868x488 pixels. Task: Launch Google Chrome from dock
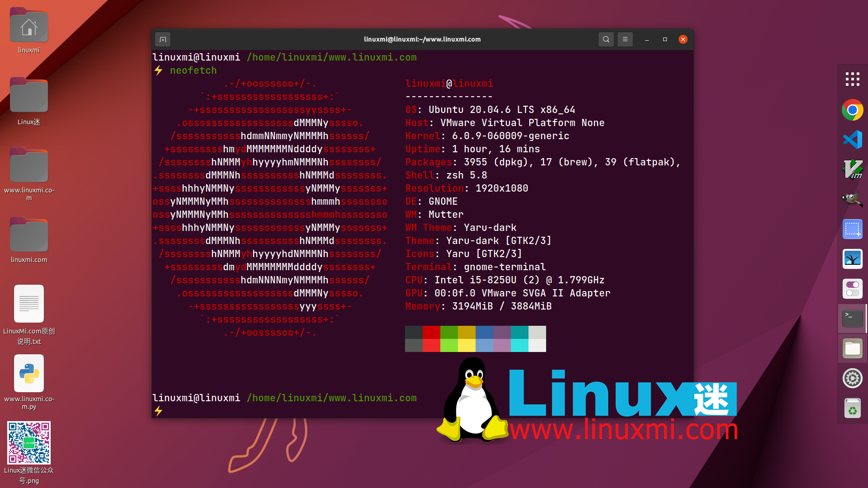pyautogui.click(x=852, y=110)
